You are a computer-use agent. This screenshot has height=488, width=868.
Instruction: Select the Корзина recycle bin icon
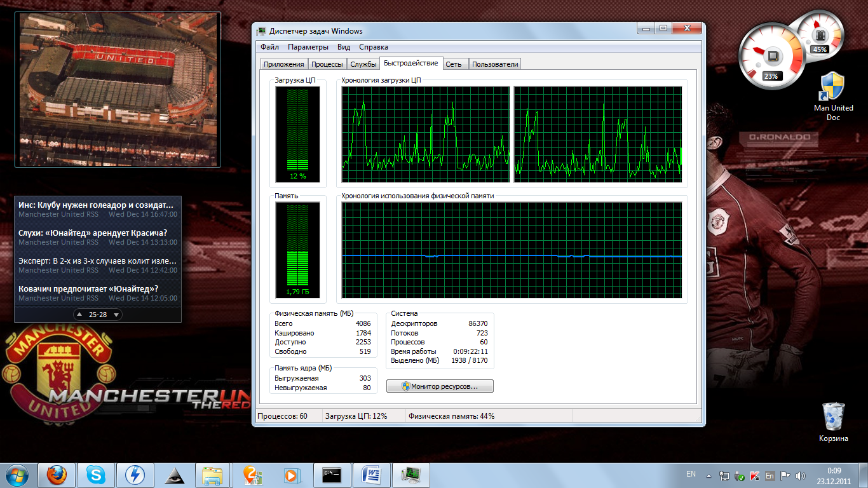(833, 423)
